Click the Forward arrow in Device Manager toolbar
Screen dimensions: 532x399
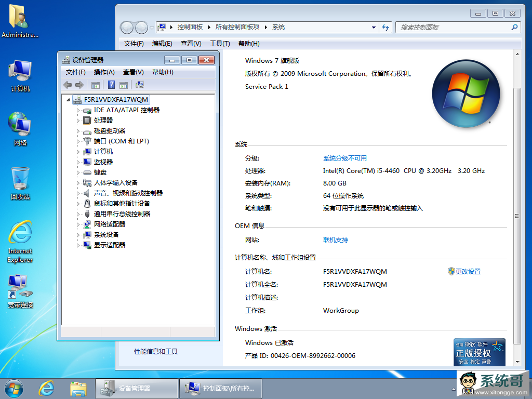click(79, 85)
